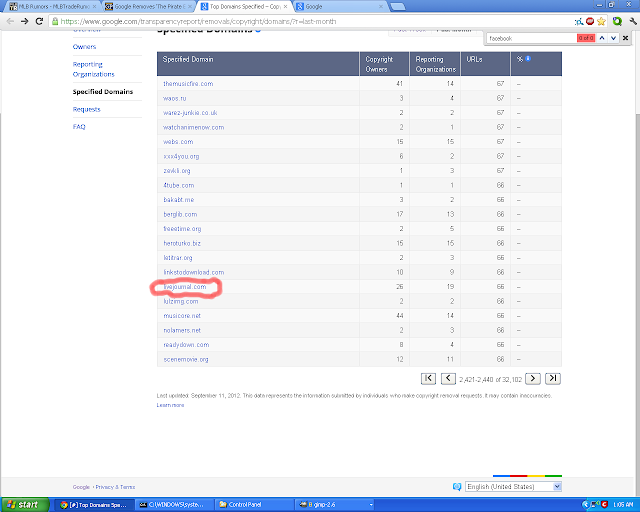This screenshot has width=640, height=512.
Task: Click the browser forward arrow
Action: (24, 21)
